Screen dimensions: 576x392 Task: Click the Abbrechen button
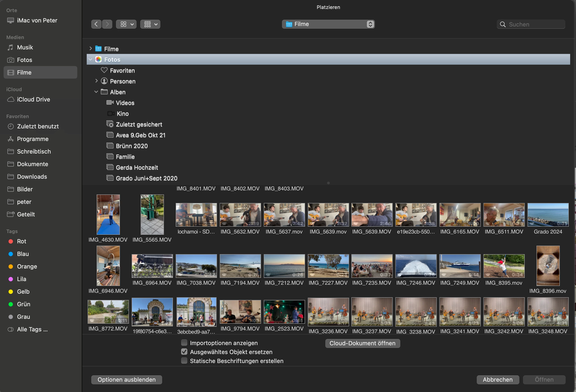coord(497,380)
